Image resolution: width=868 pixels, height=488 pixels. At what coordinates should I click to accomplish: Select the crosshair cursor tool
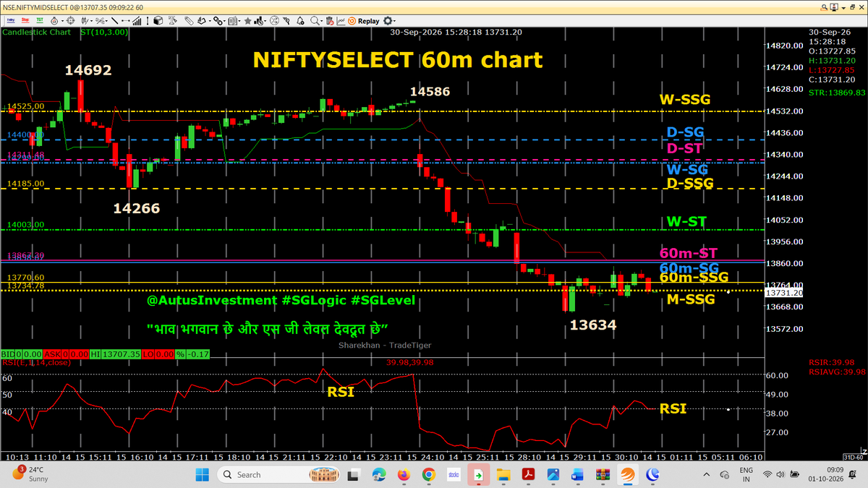coord(71,21)
